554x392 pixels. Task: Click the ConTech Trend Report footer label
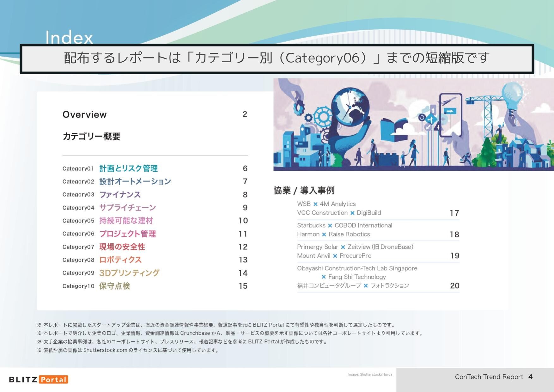(x=489, y=377)
